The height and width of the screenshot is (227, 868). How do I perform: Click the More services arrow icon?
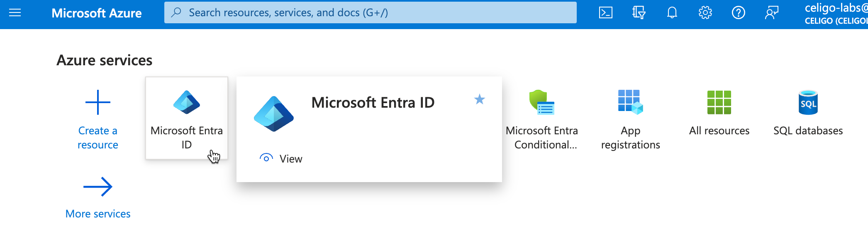click(x=98, y=187)
